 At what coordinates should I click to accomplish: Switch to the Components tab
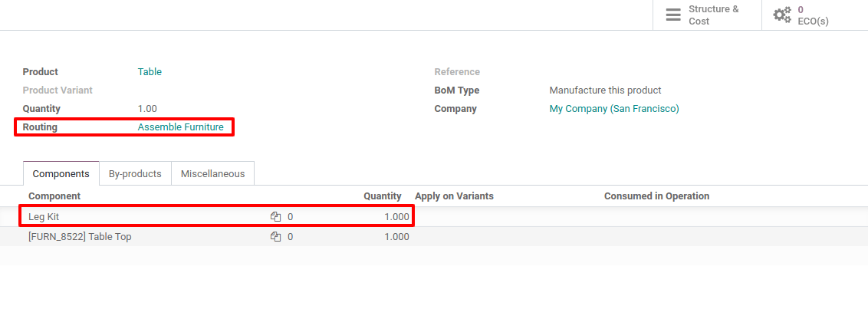61,174
